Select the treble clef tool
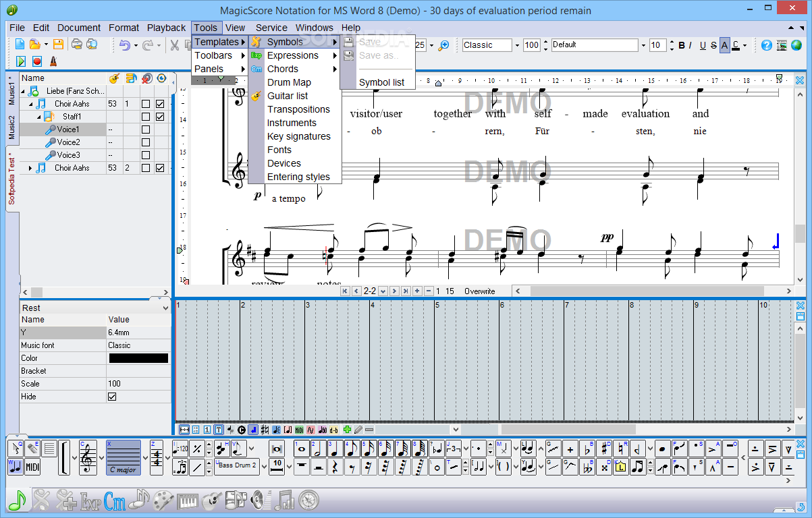Screen dimensions: 812x518 pos(88,458)
